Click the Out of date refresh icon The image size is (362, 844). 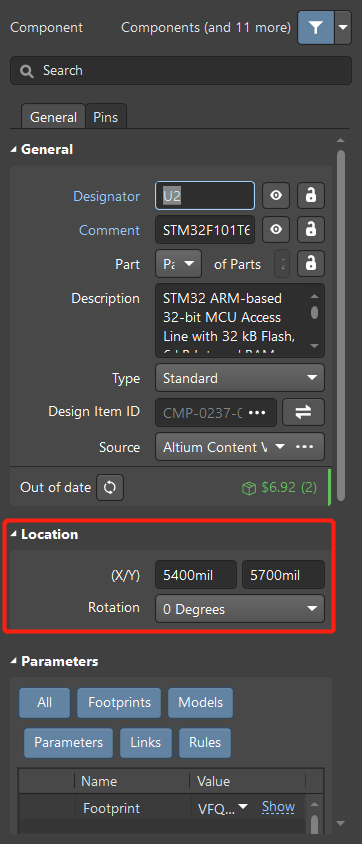coord(110,488)
